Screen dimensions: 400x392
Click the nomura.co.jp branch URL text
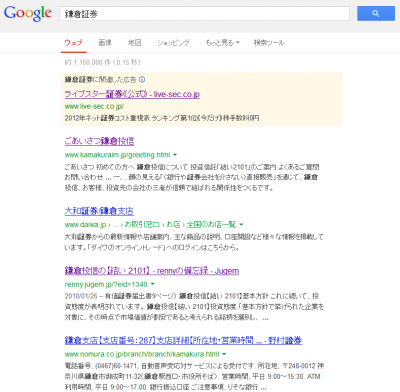click(142, 354)
